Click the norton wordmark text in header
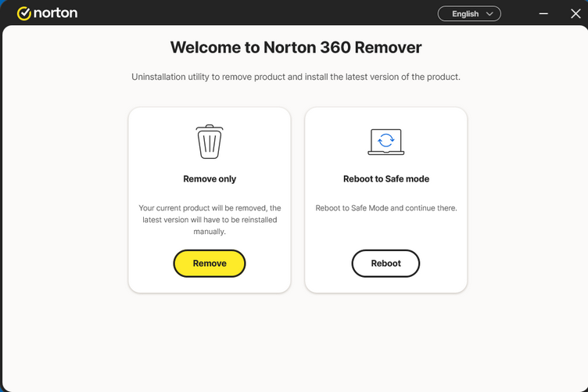The height and width of the screenshot is (392, 588). [x=56, y=13]
